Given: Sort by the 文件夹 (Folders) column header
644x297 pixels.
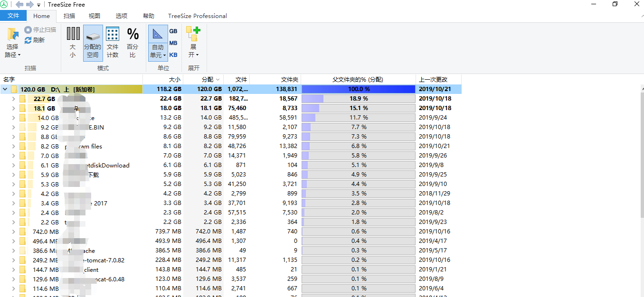Looking at the screenshot, I should 275,79.
